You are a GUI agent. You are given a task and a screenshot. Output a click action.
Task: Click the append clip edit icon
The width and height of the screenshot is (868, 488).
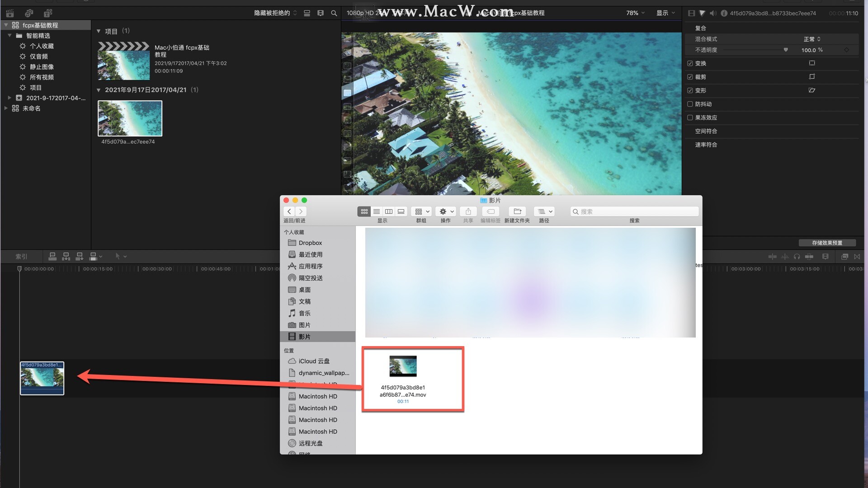[x=80, y=257]
